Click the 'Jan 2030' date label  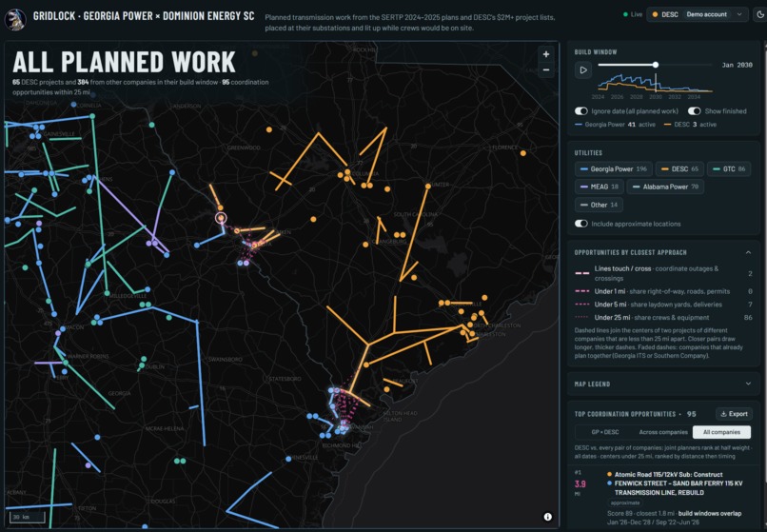[737, 65]
